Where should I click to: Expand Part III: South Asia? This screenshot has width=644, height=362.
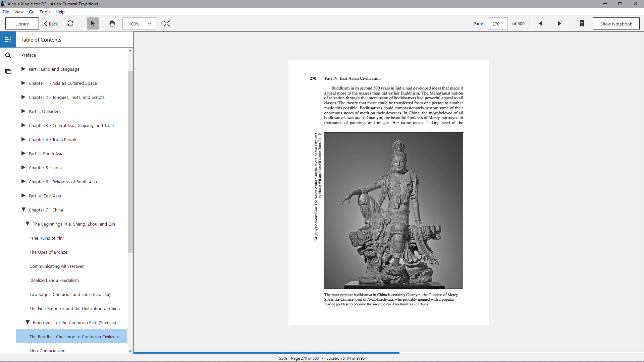[23, 154]
